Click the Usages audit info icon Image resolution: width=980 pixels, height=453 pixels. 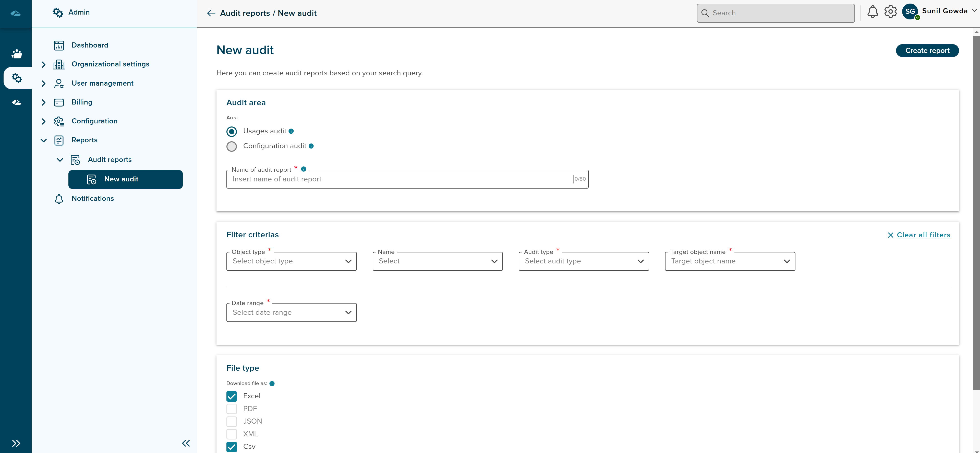tap(291, 131)
